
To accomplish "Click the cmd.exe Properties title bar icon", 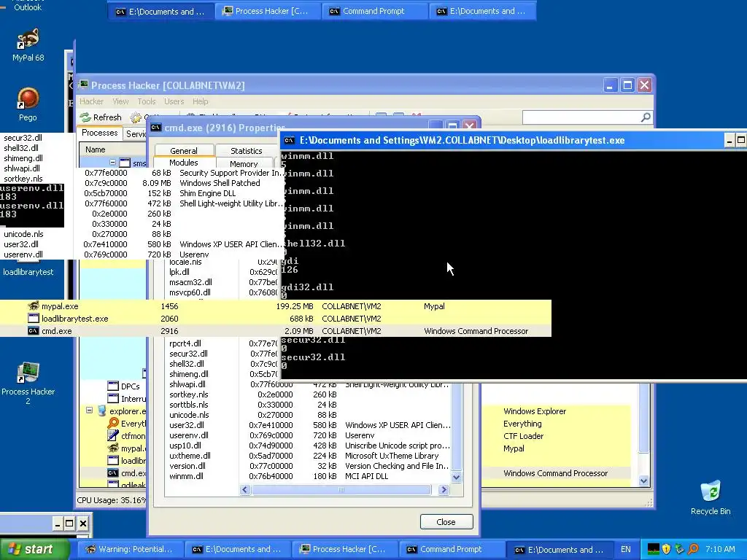I will point(156,128).
